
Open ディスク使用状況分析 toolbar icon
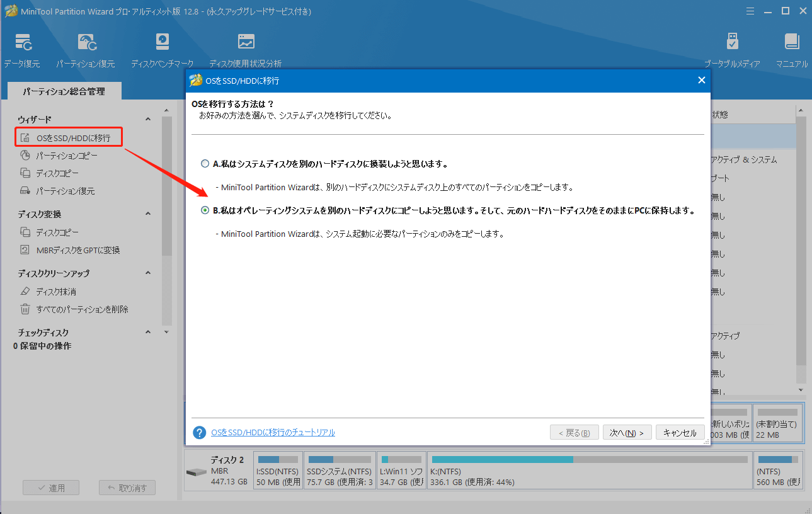(246, 42)
